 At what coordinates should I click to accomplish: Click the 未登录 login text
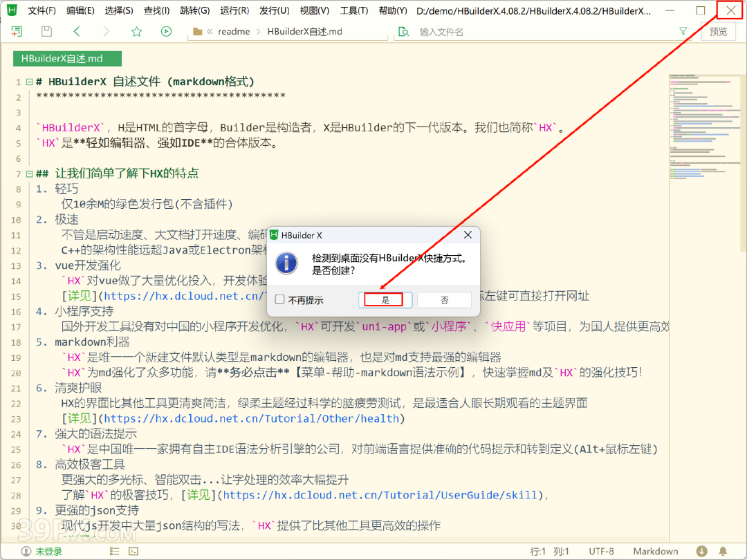(x=49, y=551)
